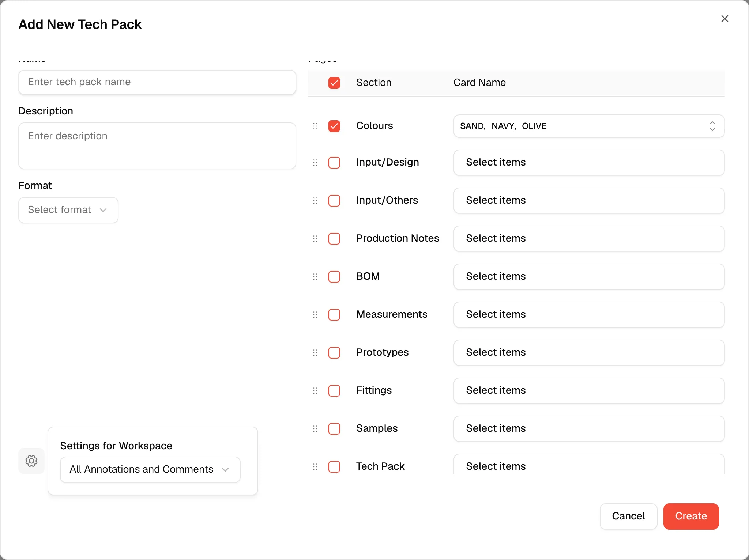The width and height of the screenshot is (749, 560).
Task: Open Select items for BOM
Action: [x=589, y=277]
